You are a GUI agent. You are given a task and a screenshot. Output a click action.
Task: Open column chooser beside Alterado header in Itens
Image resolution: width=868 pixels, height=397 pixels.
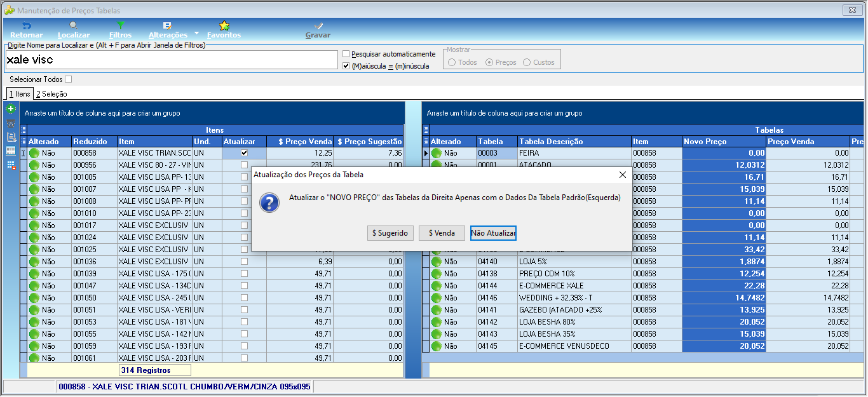[x=24, y=142]
